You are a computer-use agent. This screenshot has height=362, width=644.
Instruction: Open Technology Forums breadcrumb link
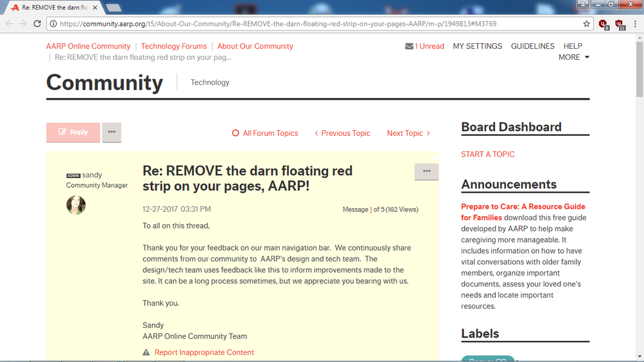point(174,46)
